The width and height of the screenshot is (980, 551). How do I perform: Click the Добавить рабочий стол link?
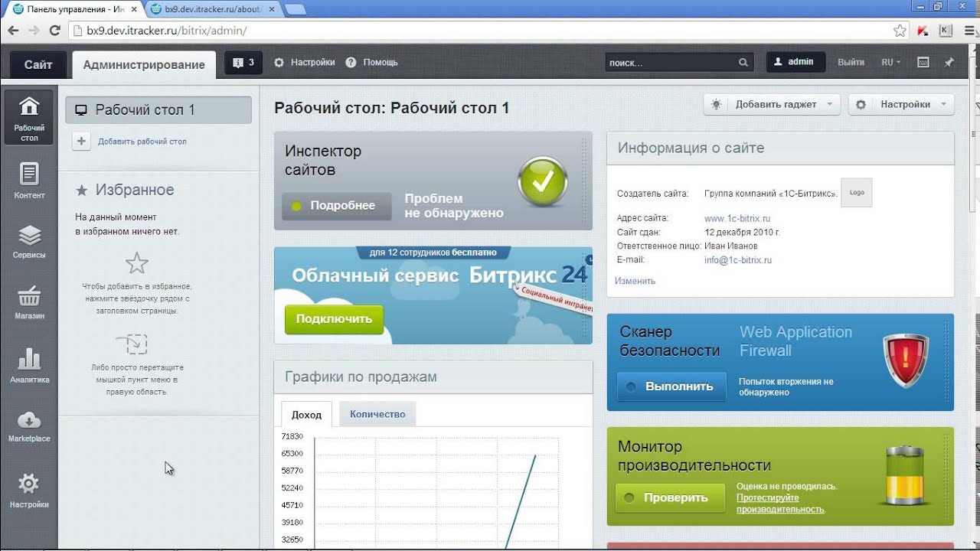tap(142, 142)
